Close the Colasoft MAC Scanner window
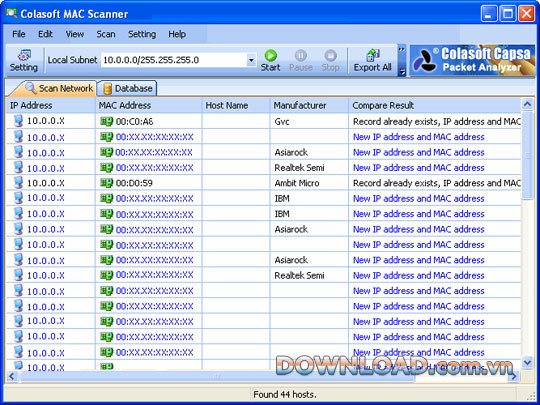The image size is (540, 405). pos(527,14)
